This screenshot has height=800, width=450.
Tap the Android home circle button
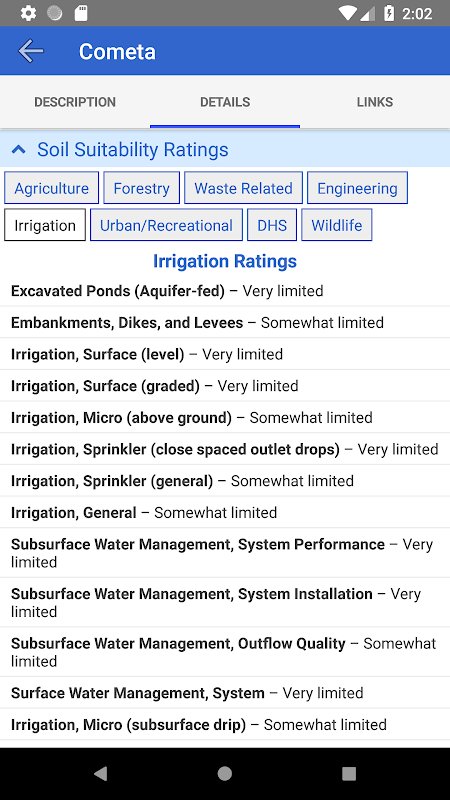click(224, 773)
